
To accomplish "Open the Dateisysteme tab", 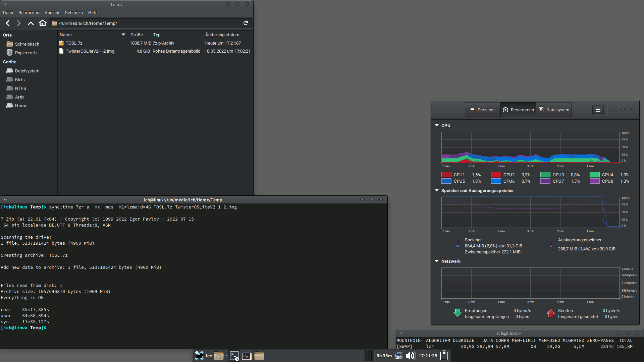I will 554,110.
